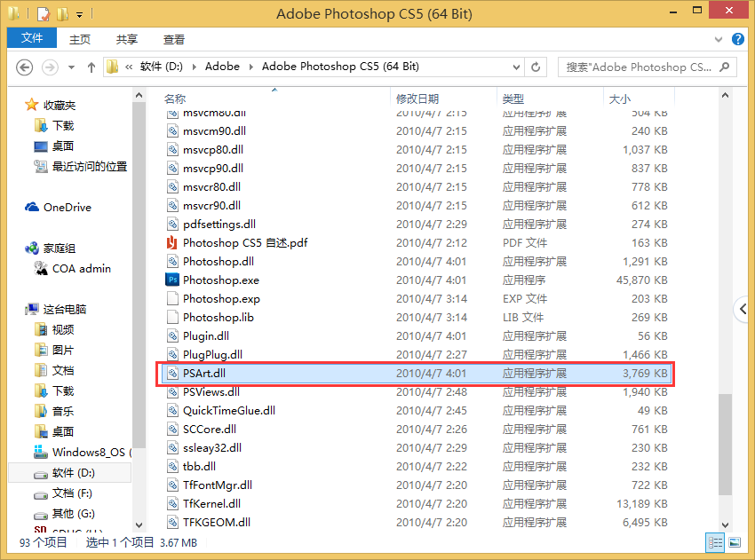The image size is (755, 560).
Task: Open 家庭组 homegroup icon
Action: pos(32,248)
